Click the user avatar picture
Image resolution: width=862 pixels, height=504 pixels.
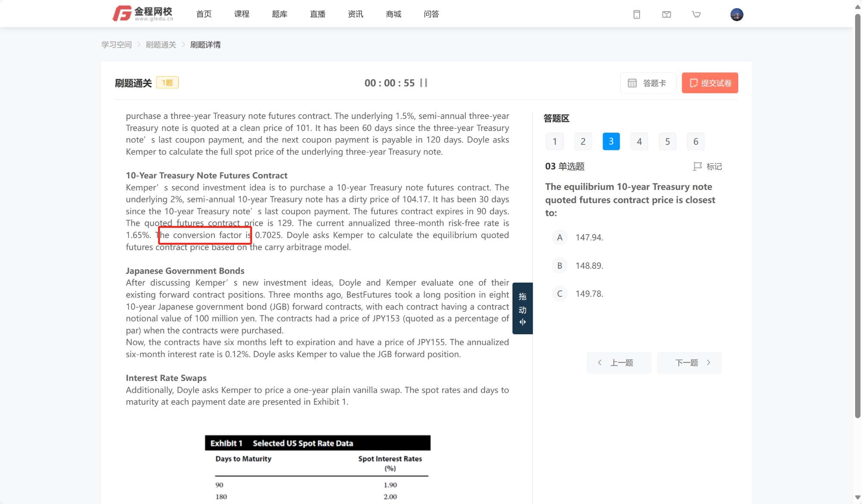(737, 15)
